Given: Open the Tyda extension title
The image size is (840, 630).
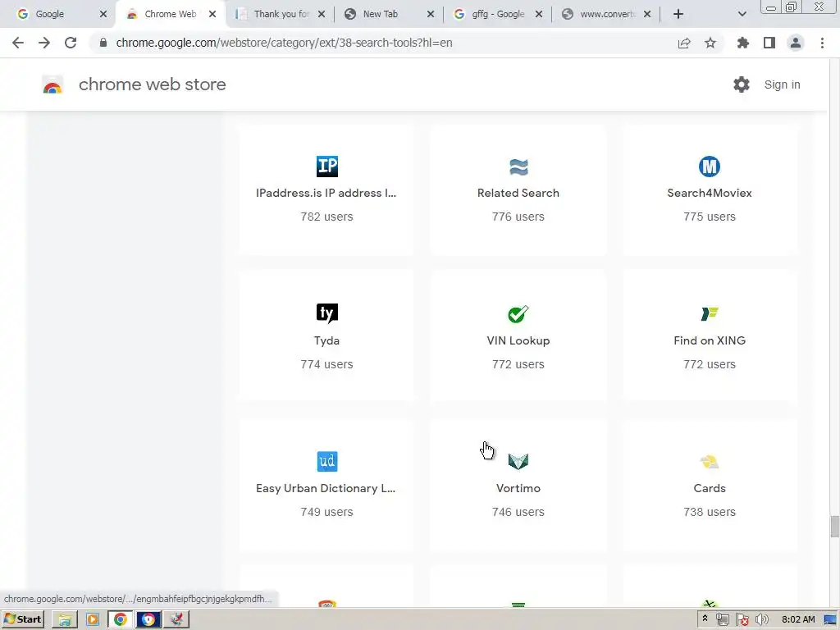Looking at the screenshot, I should 326,340.
